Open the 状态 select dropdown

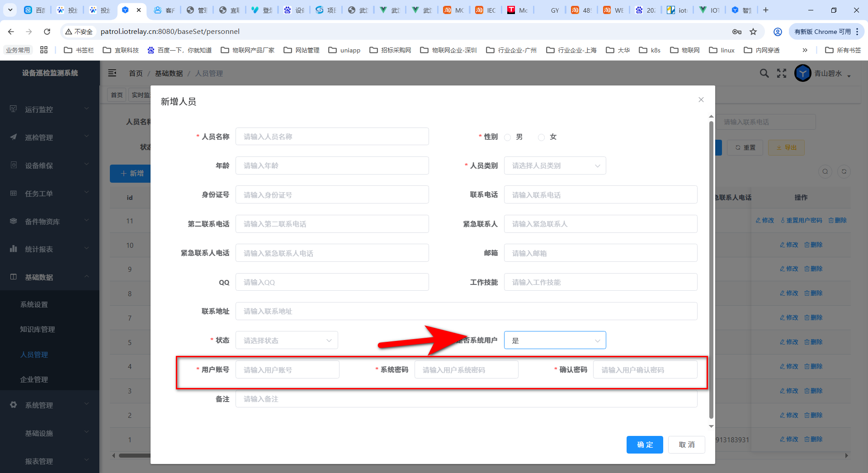pos(287,341)
